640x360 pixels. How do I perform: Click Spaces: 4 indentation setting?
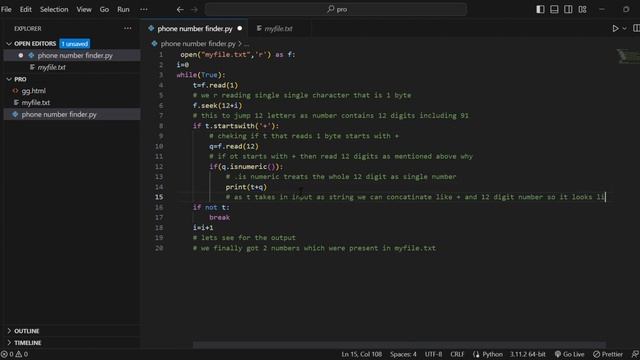tap(403, 354)
